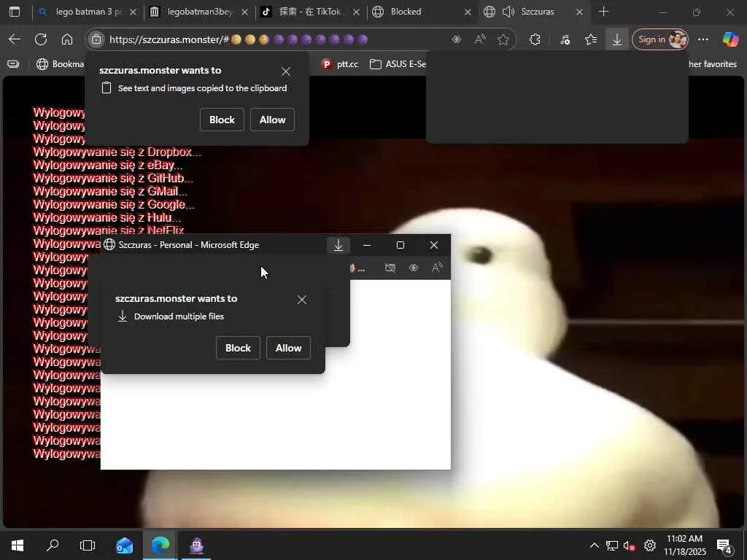
Task: Open the Bookma favorites bar item
Action: 61,64
